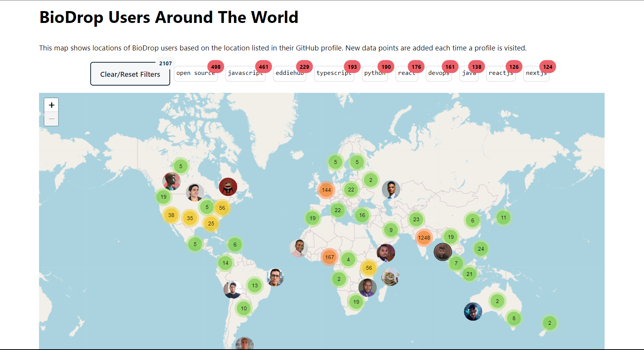Open the 56 cluster in northeastern US
The width and height of the screenshot is (644, 350).
click(222, 208)
